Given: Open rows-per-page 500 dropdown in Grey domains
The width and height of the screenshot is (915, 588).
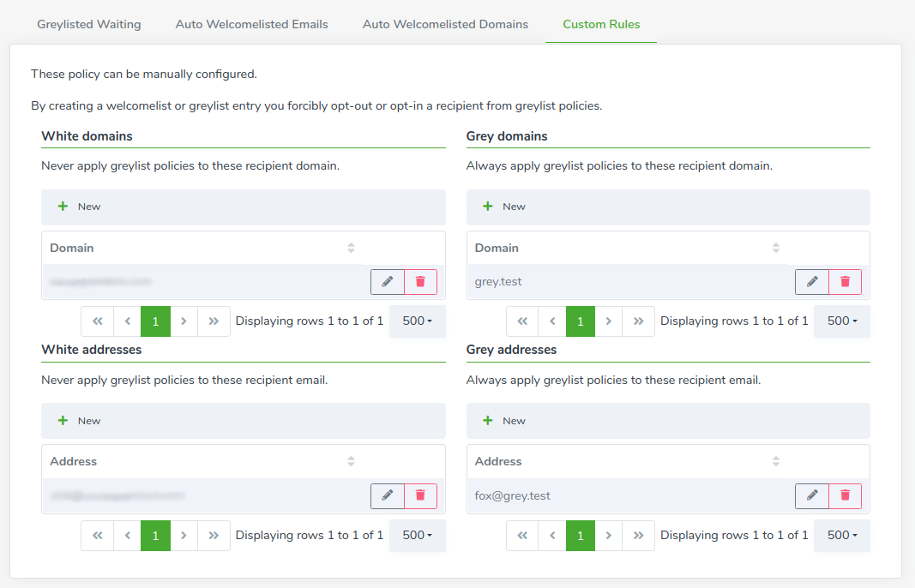Looking at the screenshot, I should click(842, 321).
